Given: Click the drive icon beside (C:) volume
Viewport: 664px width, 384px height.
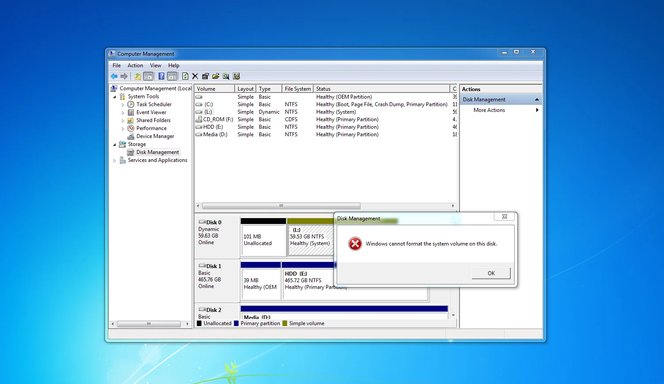Looking at the screenshot, I should click(199, 104).
